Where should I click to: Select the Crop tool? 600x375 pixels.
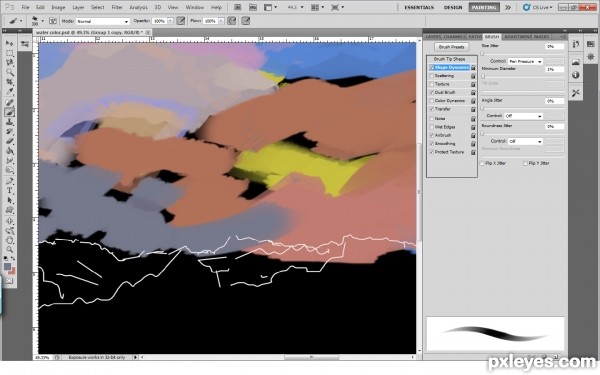[x=10, y=82]
